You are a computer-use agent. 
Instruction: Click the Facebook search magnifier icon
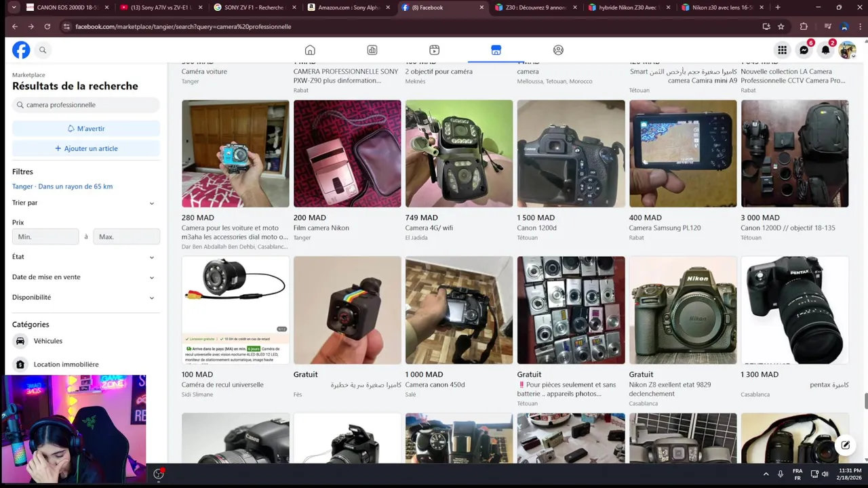tap(43, 50)
